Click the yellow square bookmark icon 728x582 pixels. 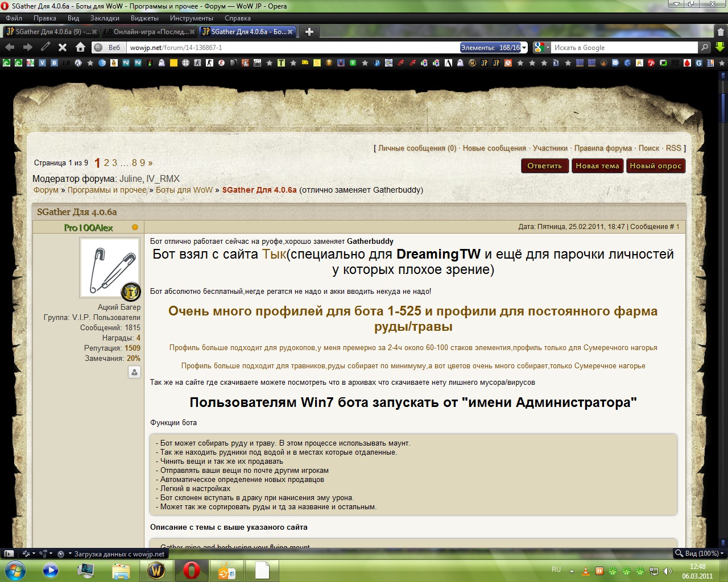tap(173, 63)
